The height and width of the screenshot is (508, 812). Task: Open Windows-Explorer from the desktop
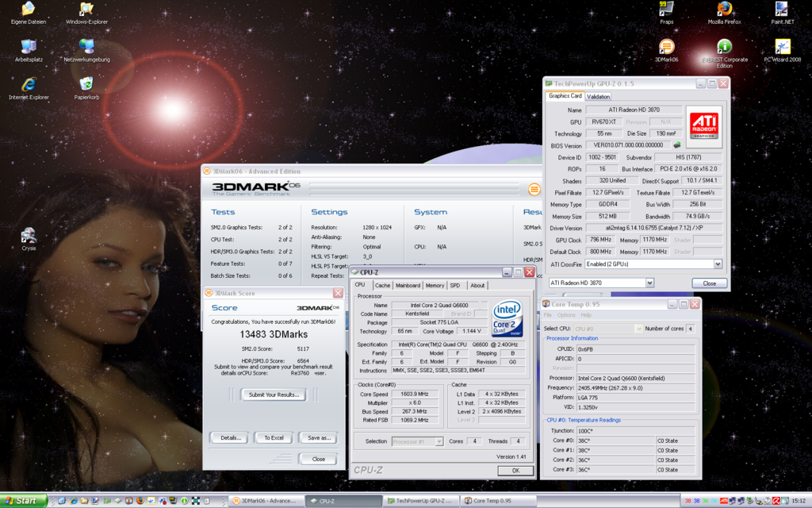pyautogui.click(x=86, y=13)
